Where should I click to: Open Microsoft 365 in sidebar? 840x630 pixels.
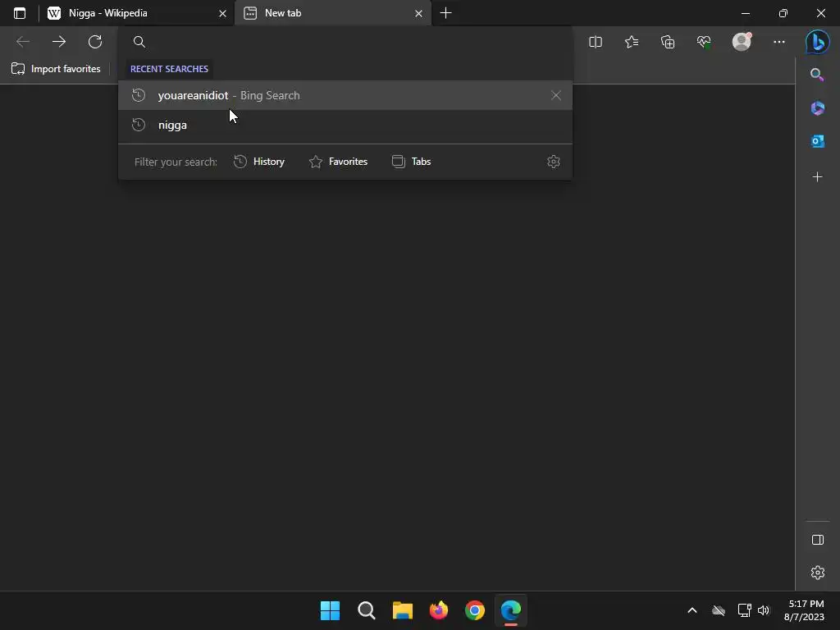(x=818, y=108)
